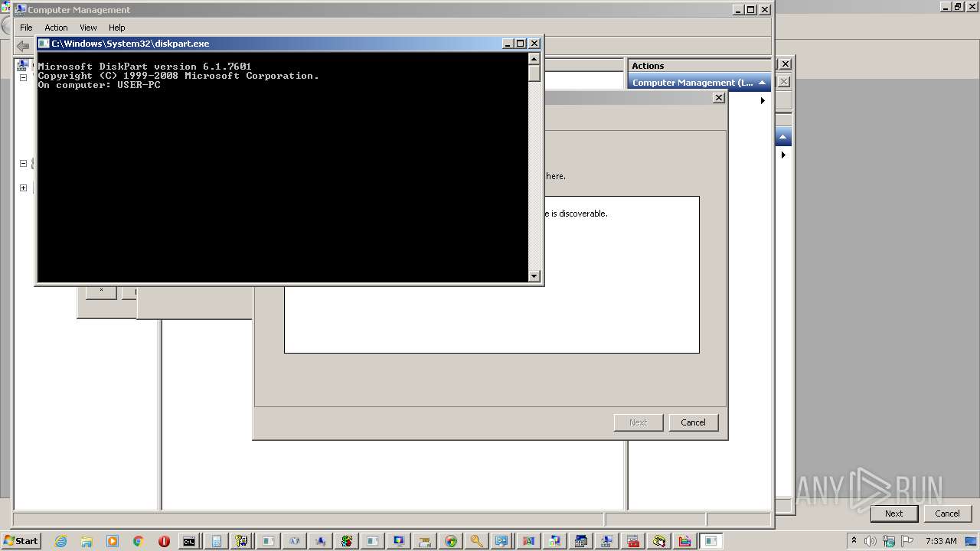Click Cancel in the wizard dialog

pyautogui.click(x=693, y=422)
